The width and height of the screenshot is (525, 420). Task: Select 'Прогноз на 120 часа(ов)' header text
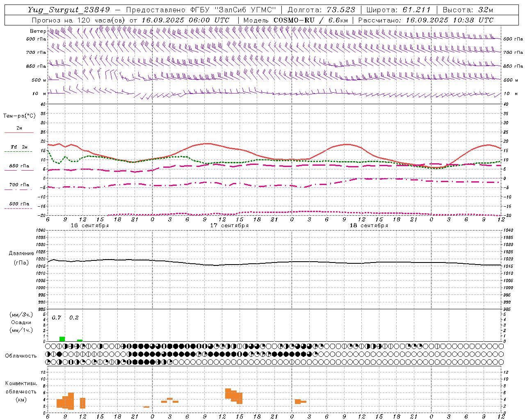(79, 20)
